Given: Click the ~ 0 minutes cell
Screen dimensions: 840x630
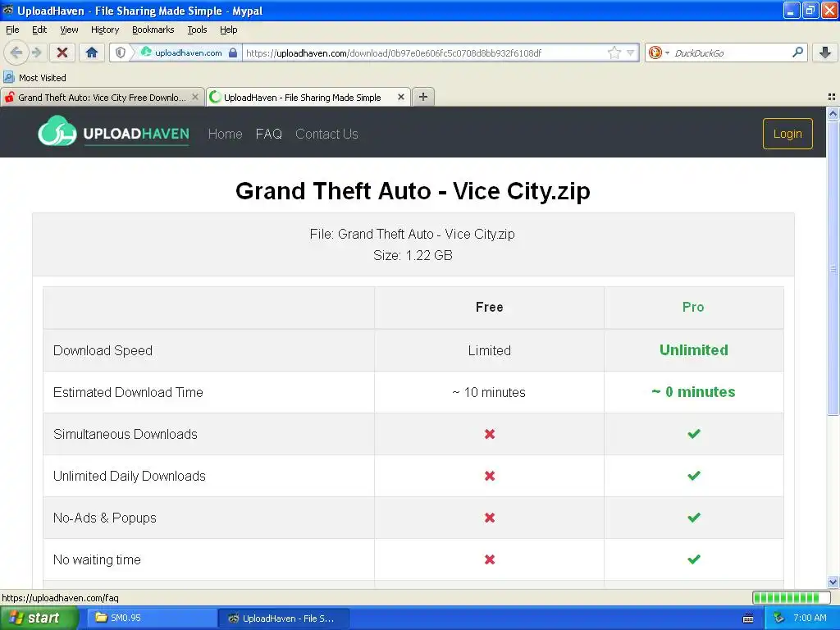Looking at the screenshot, I should tap(693, 392).
